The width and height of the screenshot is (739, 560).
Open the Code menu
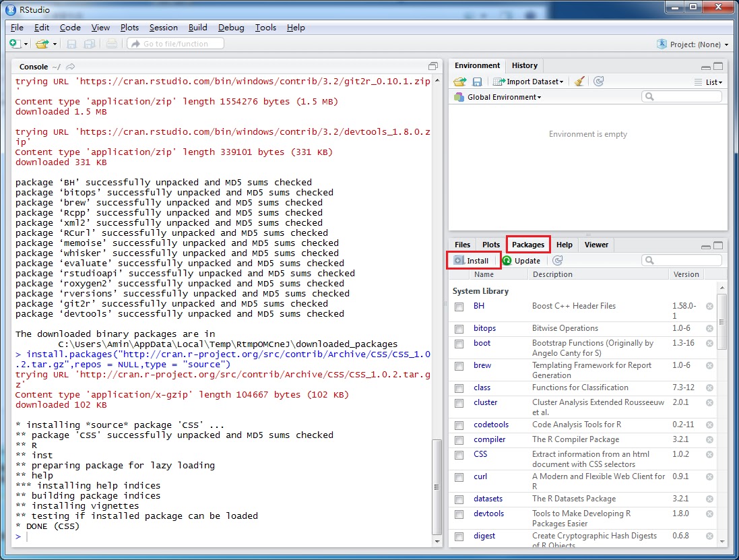(70, 28)
